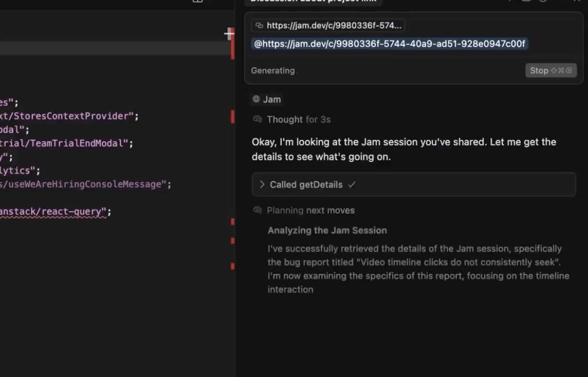Click the tall red marker at top of editor scrollbar
This screenshot has height=377, width=588.
(x=232, y=44)
